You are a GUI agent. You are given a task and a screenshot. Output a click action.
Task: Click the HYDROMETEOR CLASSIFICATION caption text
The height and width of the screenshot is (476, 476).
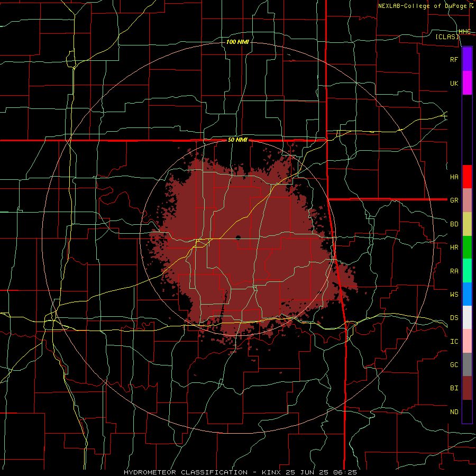tap(186, 472)
